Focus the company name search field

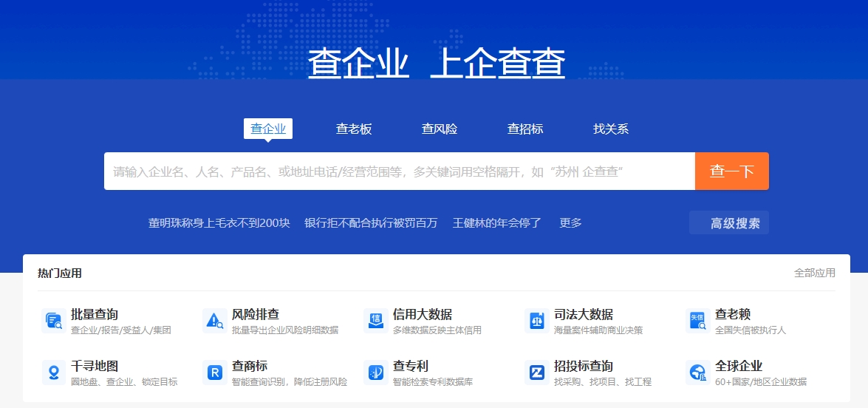point(400,171)
